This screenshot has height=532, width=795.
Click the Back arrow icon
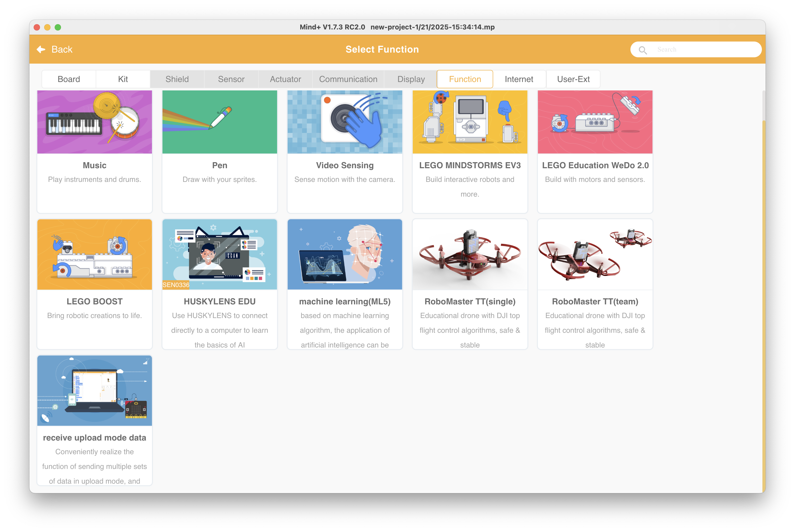(x=41, y=49)
